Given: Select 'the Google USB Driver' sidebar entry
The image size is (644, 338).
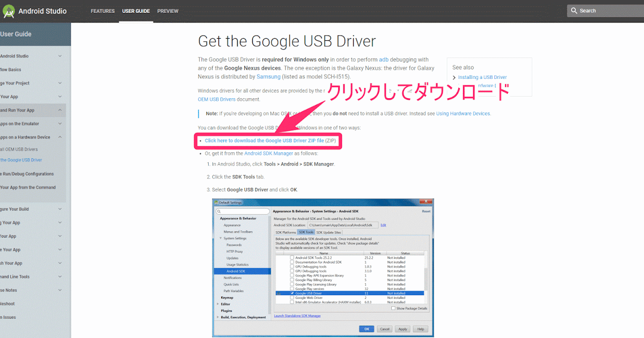Looking at the screenshot, I should point(21,160).
